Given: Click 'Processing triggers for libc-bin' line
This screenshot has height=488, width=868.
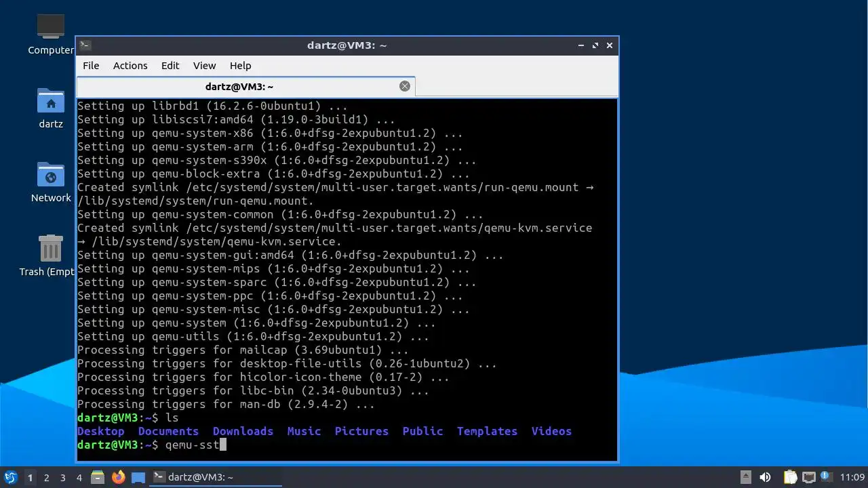Looking at the screenshot, I should click(253, 390).
